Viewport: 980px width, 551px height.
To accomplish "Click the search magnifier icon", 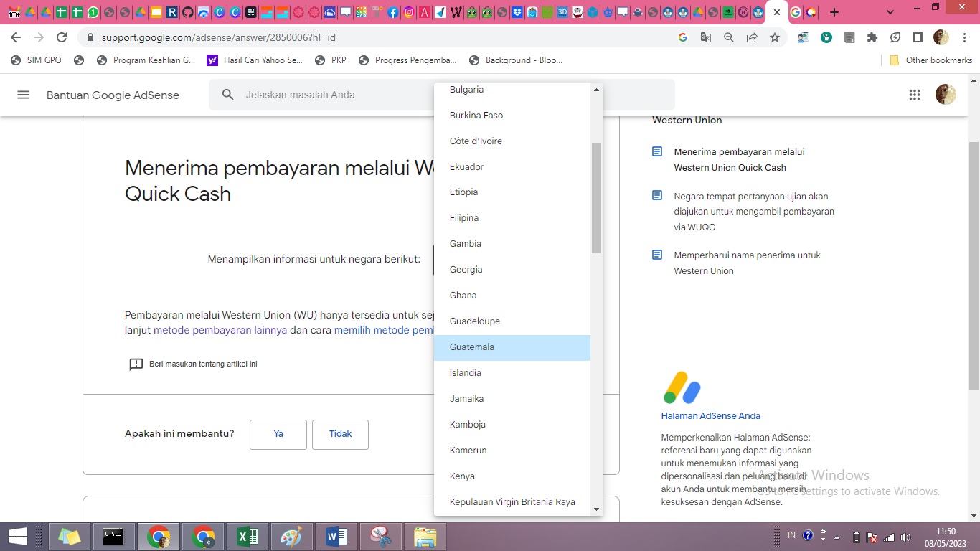I will coord(228,95).
